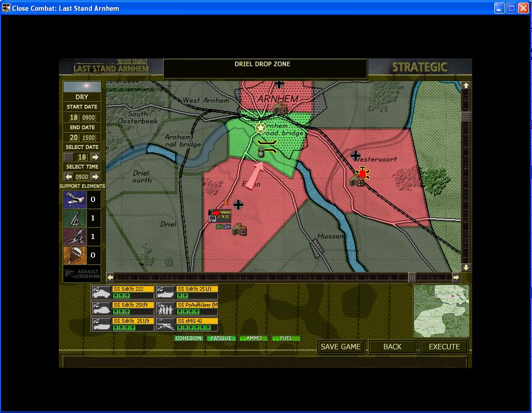
Task: Click the SS PzAufklärer unit name label
Action: 197,305
